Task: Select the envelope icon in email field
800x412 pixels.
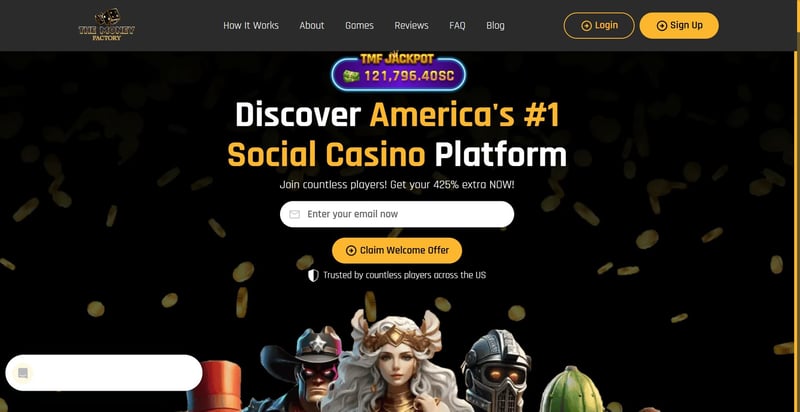Action: point(294,214)
